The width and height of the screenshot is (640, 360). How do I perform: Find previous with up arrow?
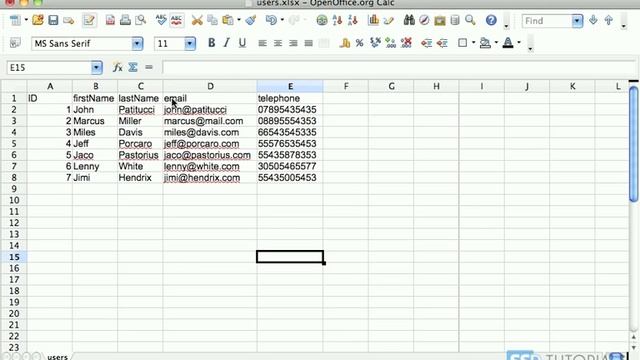[x=609, y=20]
